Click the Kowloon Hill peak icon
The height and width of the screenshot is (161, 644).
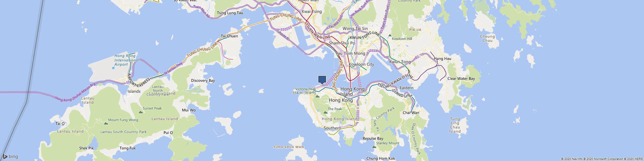click(390, 35)
